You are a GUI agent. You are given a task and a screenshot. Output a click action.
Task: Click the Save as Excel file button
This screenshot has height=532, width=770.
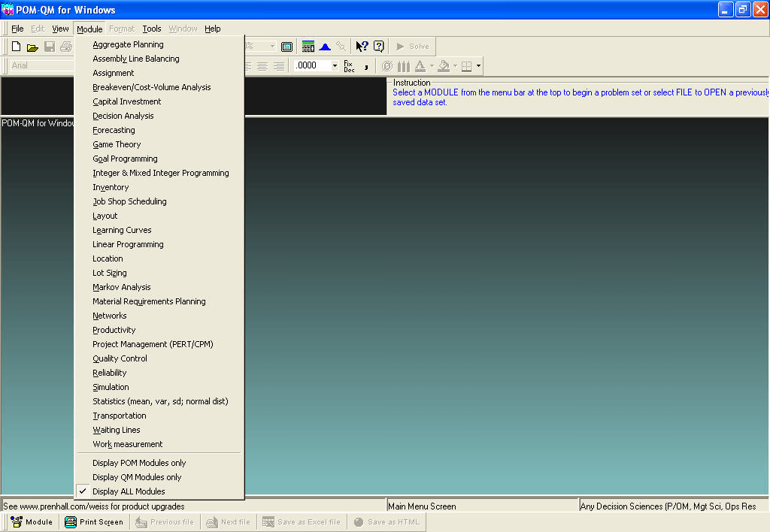[302, 521]
